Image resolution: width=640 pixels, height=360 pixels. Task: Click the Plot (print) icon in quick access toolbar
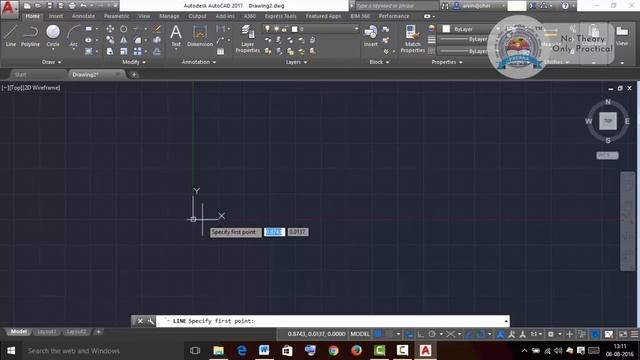click(72, 6)
